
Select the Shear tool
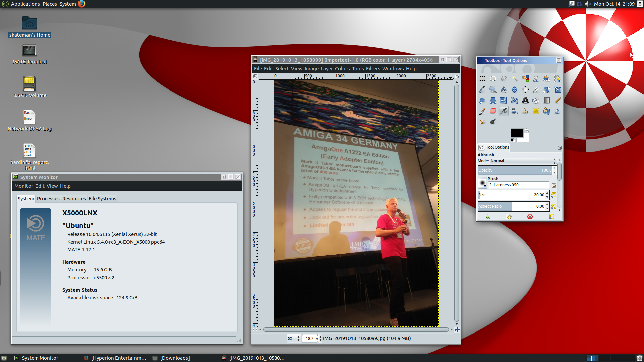482,100
